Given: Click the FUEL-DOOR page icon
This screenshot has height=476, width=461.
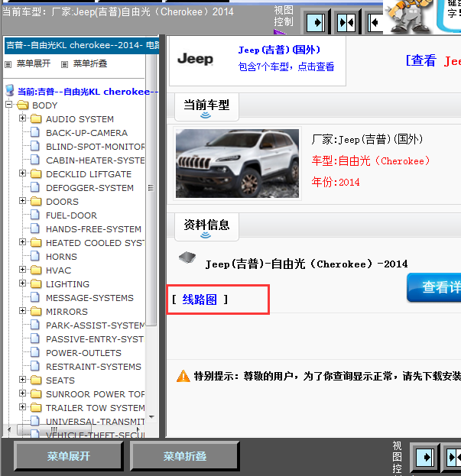Looking at the screenshot, I should point(35,215).
